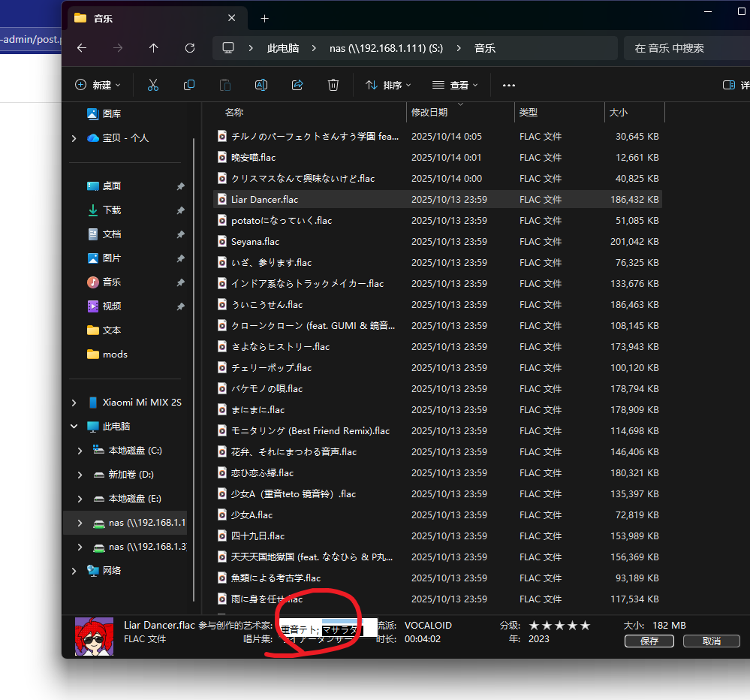Screen dimensions: 750x700
Task: Click the 在 音乐 中搜索 search box
Action: pyautogui.click(x=683, y=48)
